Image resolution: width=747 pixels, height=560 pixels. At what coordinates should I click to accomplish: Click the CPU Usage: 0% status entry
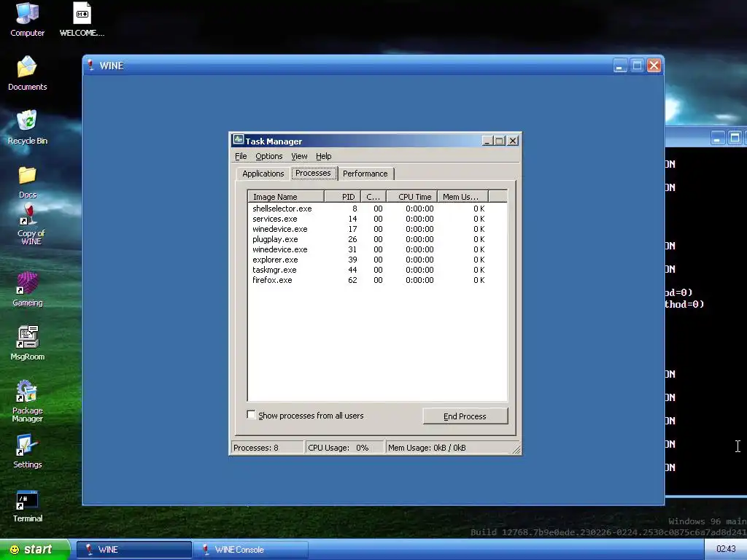click(x=344, y=448)
